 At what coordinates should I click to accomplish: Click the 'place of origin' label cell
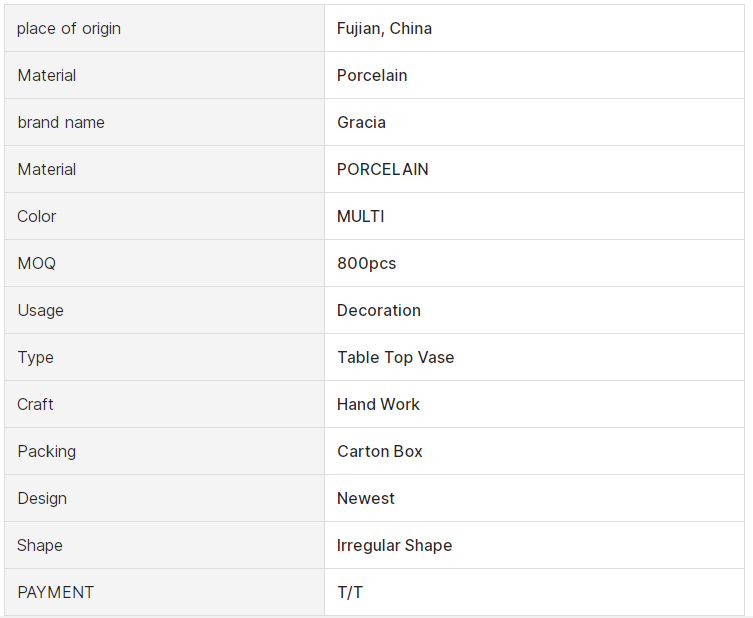tap(164, 28)
